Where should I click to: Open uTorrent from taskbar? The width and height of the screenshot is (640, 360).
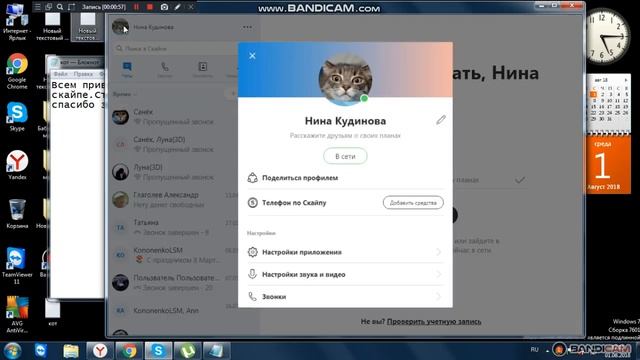pos(187,351)
